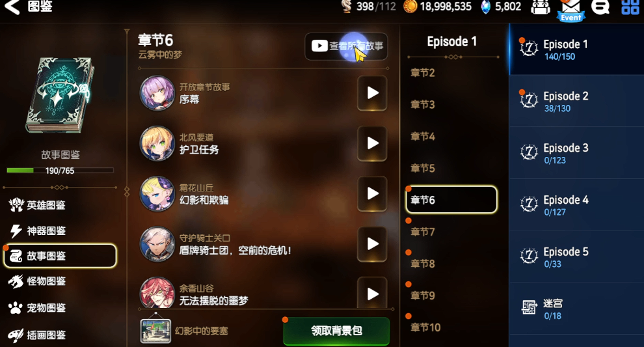Click 查看所有故事 button
This screenshot has height=347, width=644.
(346, 46)
